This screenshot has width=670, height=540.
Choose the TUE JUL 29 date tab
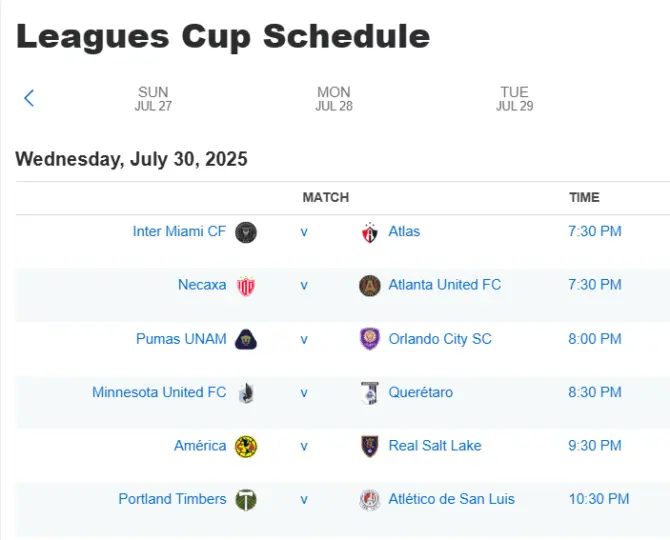coord(514,99)
